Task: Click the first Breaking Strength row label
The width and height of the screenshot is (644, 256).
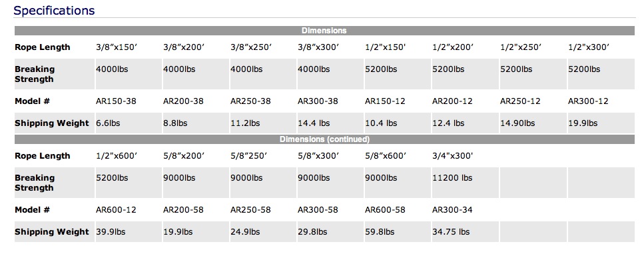Action: (35, 74)
